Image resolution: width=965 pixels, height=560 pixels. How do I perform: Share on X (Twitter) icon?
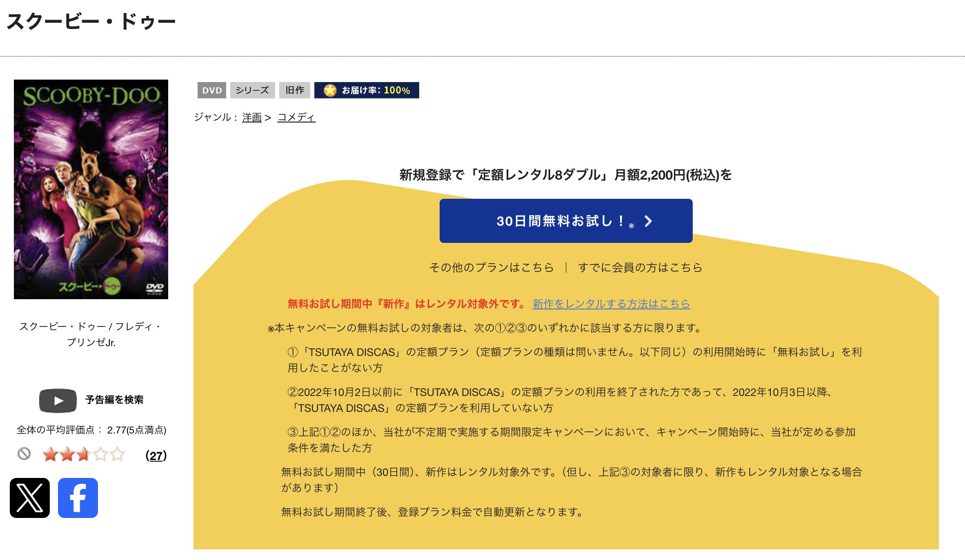[x=30, y=498]
